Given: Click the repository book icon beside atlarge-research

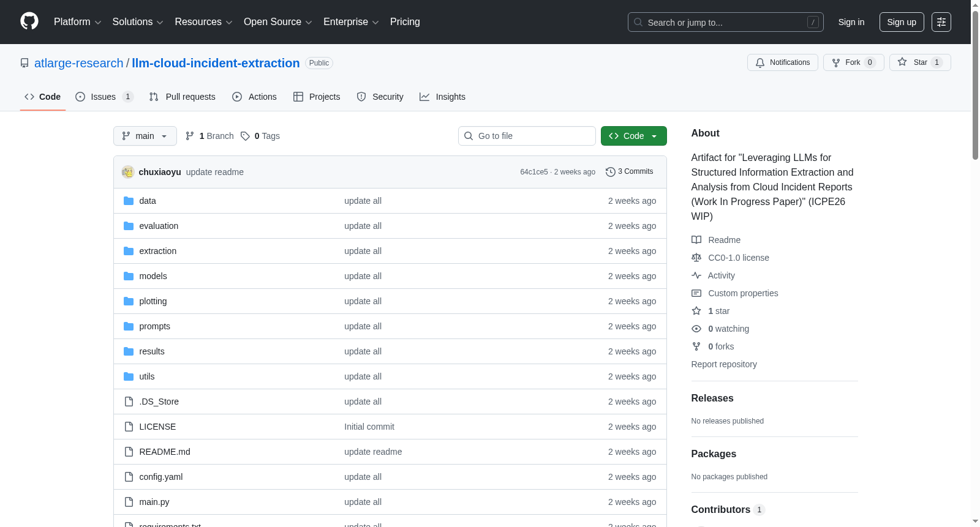Looking at the screenshot, I should (x=24, y=63).
